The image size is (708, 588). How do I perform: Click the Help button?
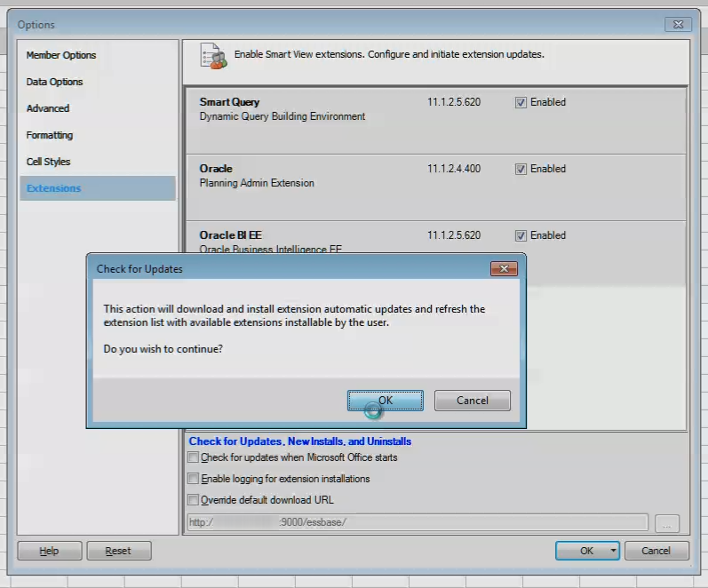(x=49, y=551)
